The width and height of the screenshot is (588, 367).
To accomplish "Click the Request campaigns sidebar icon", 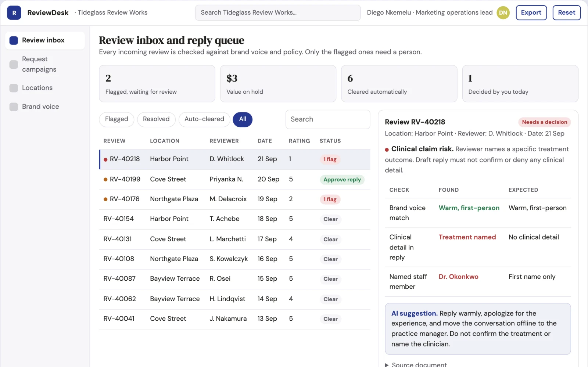I will click(x=14, y=64).
